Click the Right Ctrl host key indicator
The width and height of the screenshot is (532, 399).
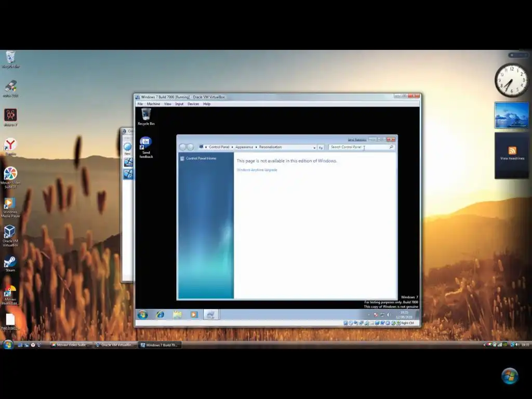407,323
